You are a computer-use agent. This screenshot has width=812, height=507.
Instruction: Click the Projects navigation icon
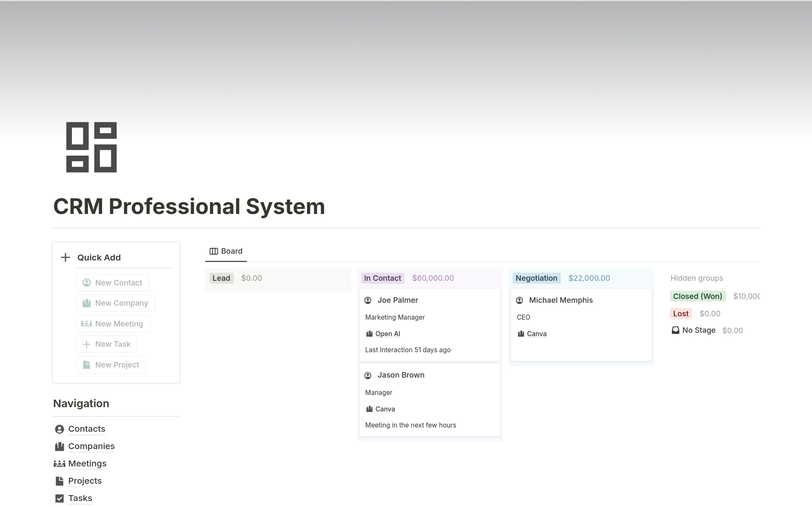(59, 480)
